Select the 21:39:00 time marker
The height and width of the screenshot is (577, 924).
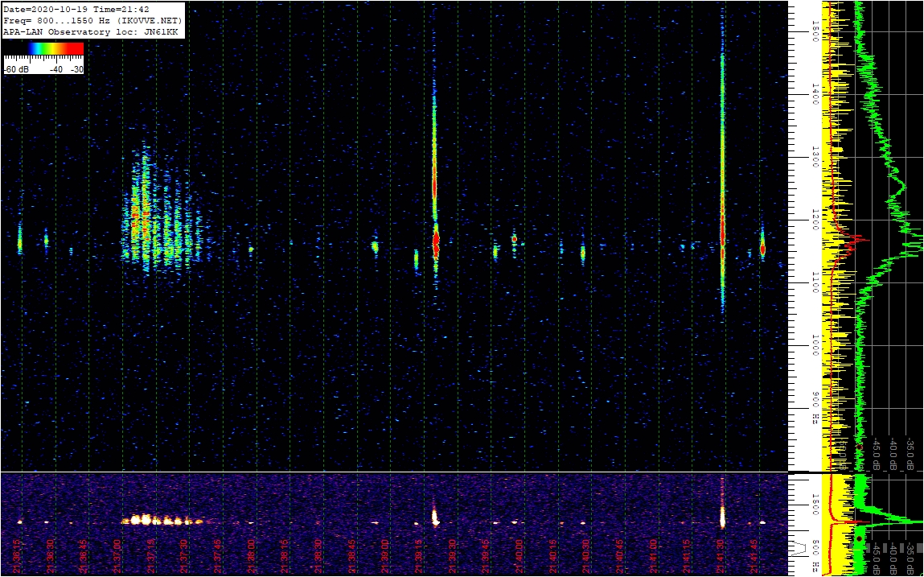point(385,554)
